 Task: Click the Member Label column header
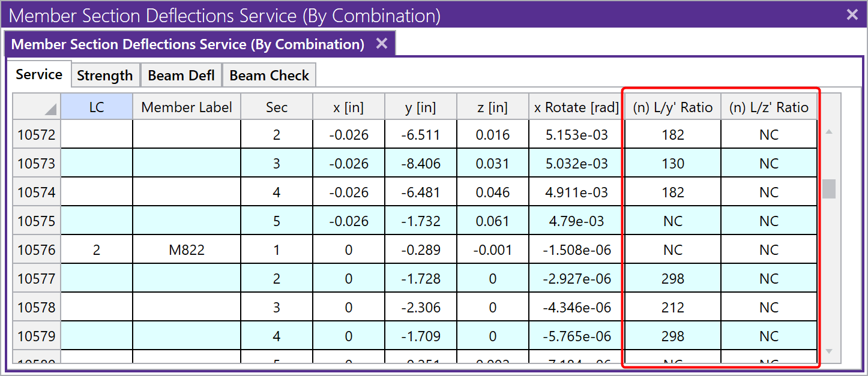187,107
